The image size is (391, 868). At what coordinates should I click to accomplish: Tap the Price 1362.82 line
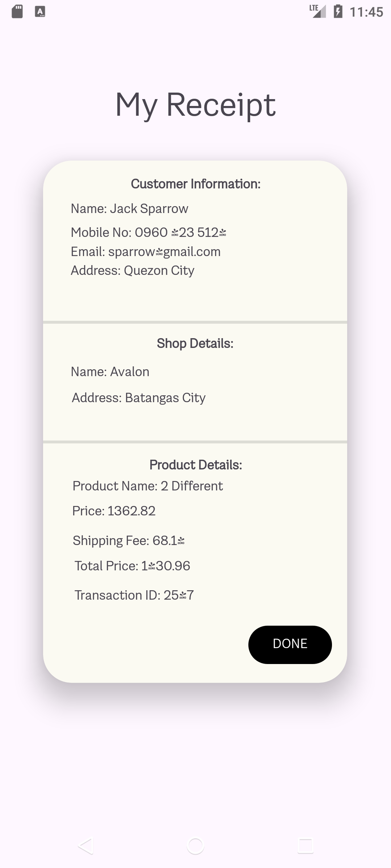click(x=114, y=511)
